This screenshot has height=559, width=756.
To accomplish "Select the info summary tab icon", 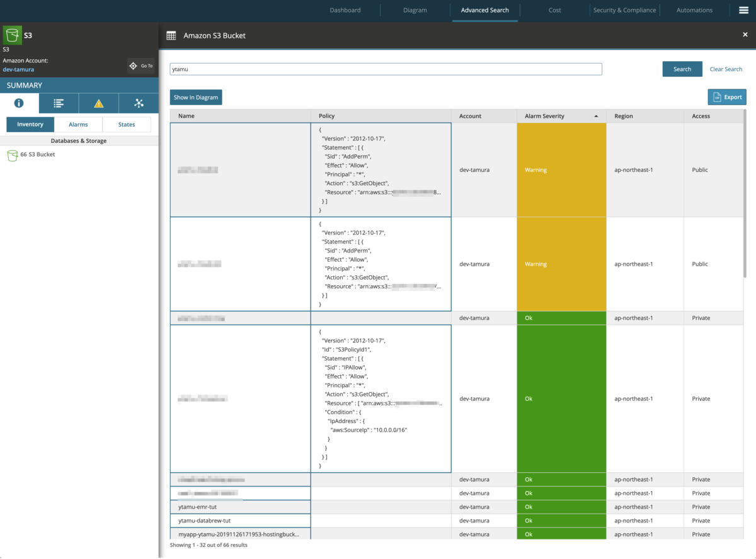I will [19, 103].
